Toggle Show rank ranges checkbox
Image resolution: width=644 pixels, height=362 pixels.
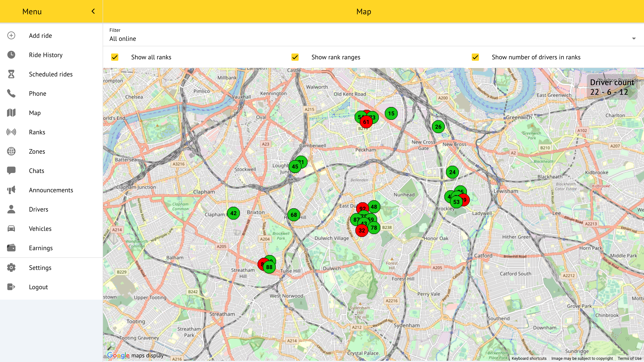[295, 57]
